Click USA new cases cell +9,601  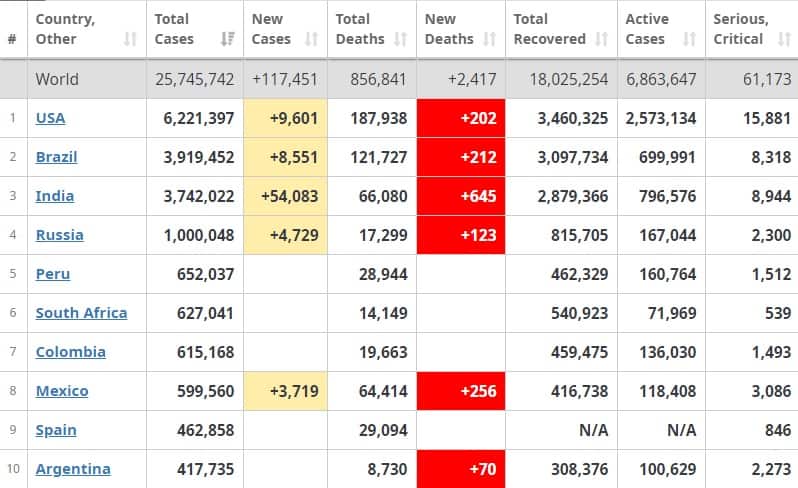tap(286, 118)
